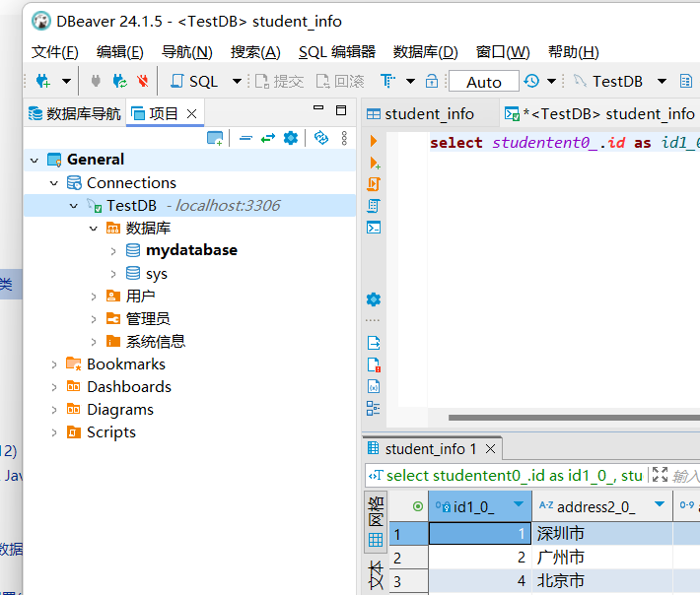This screenshot has height=595, width=700.
Task: Open the TestDB connection dropdown arrow
Action: (x=663, y=81)
